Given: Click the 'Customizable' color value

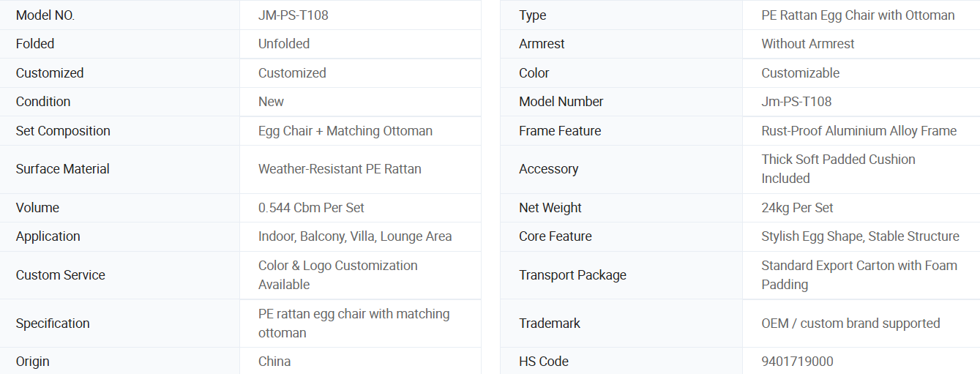Looking at the screenshot, I should (x=801, y=73).
